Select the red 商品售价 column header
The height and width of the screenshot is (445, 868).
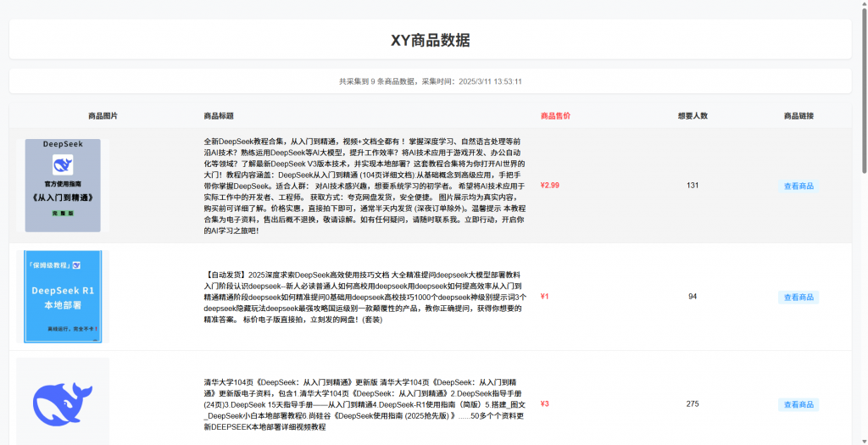[x=555, y=116]
